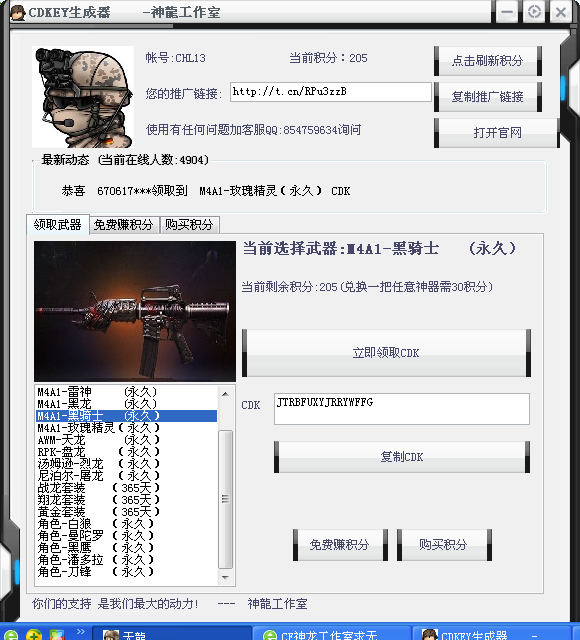Select M4A1-黑龙 in the weapon list
Screen dimensions: 580x640
(127, 404)
